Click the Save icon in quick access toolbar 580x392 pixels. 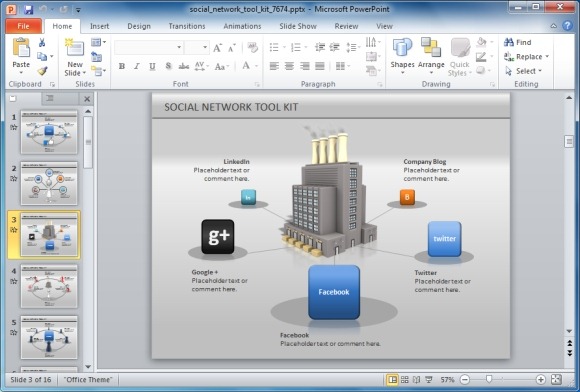[x=28, y=9]
